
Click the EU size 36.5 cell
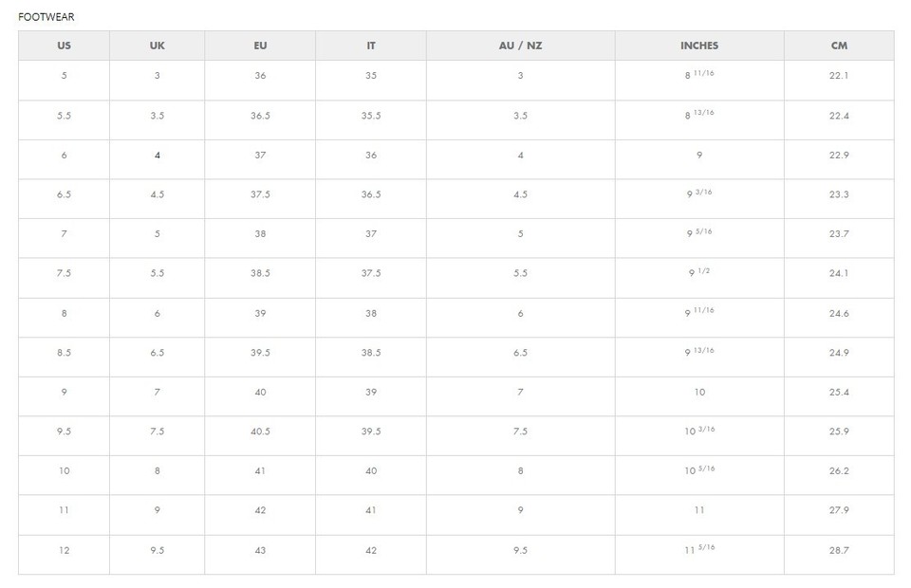click(260, 116)
